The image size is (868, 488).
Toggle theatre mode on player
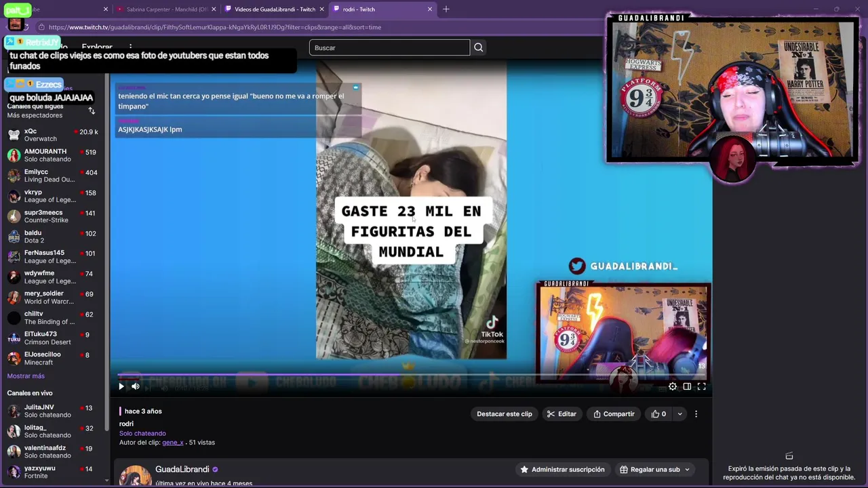pos(687,386)
